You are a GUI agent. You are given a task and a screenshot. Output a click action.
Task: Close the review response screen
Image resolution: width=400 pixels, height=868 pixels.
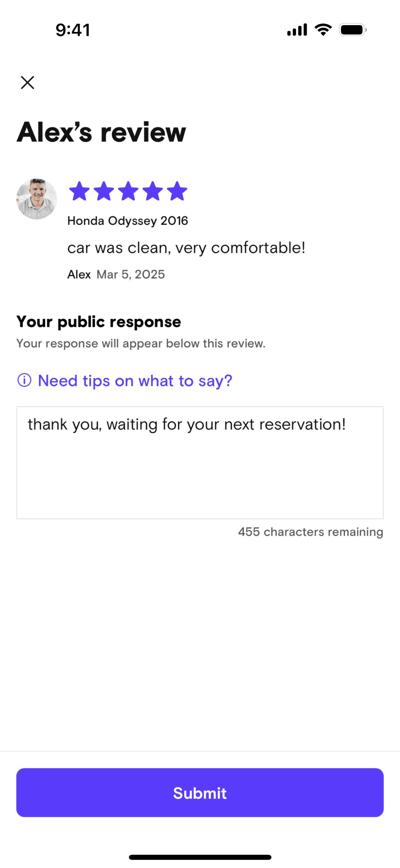[x=27, y=83]
